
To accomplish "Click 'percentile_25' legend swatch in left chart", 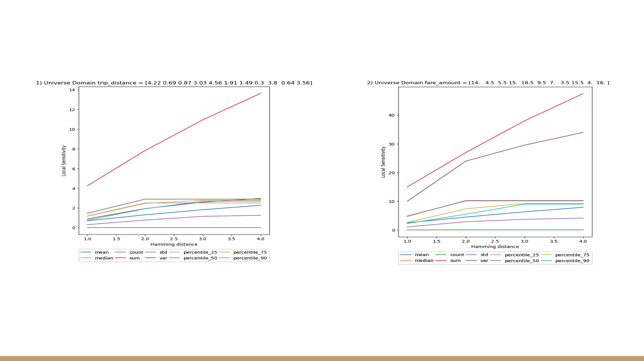I will [x=174, y=252].
